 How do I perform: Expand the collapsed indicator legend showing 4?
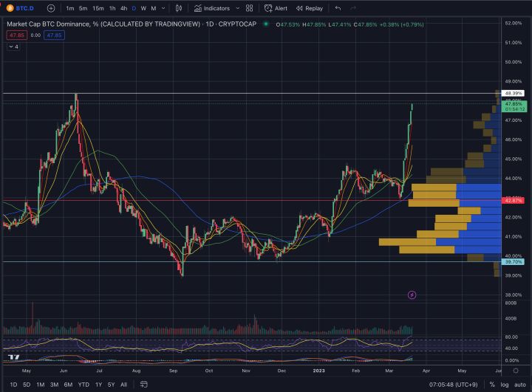(13, 47)
